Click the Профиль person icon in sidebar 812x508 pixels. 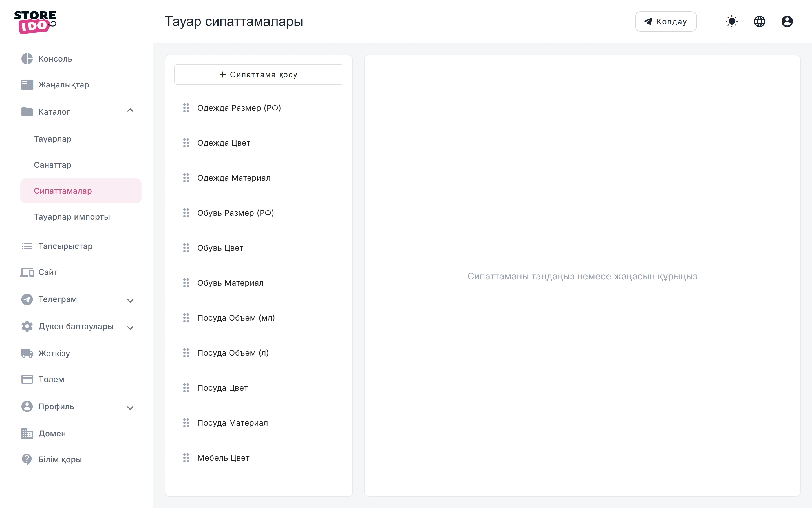click(x=27, y=406)
